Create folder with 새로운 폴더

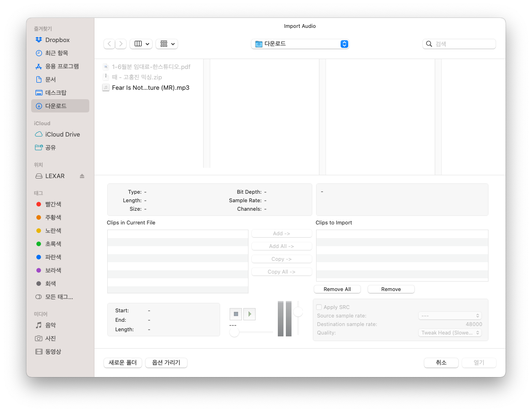pyautogui.click(x=123, y=363)
